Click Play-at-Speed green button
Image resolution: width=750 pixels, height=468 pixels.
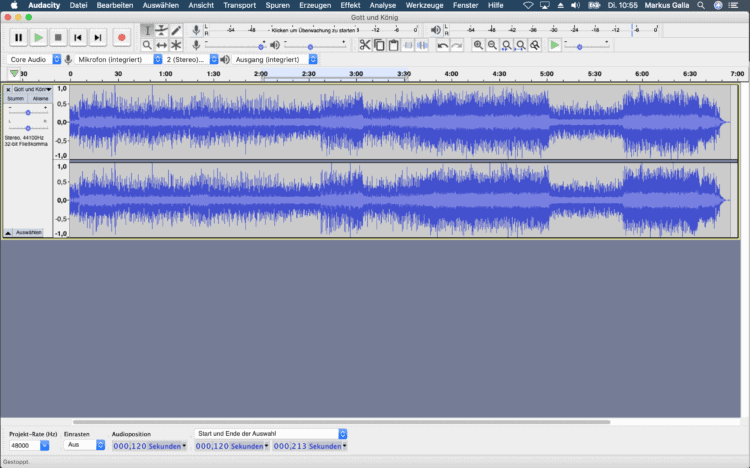coord(554,45)
